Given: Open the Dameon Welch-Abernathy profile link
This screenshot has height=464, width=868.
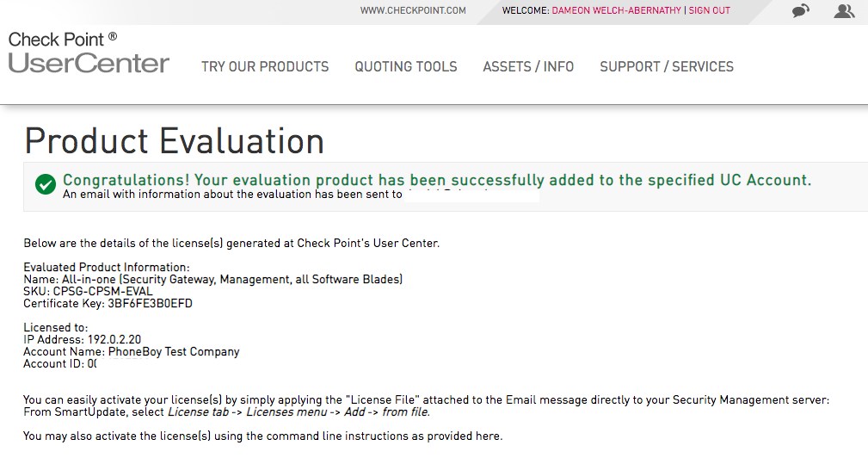Looking at the screenshot, I should click(x=616, y=10).
